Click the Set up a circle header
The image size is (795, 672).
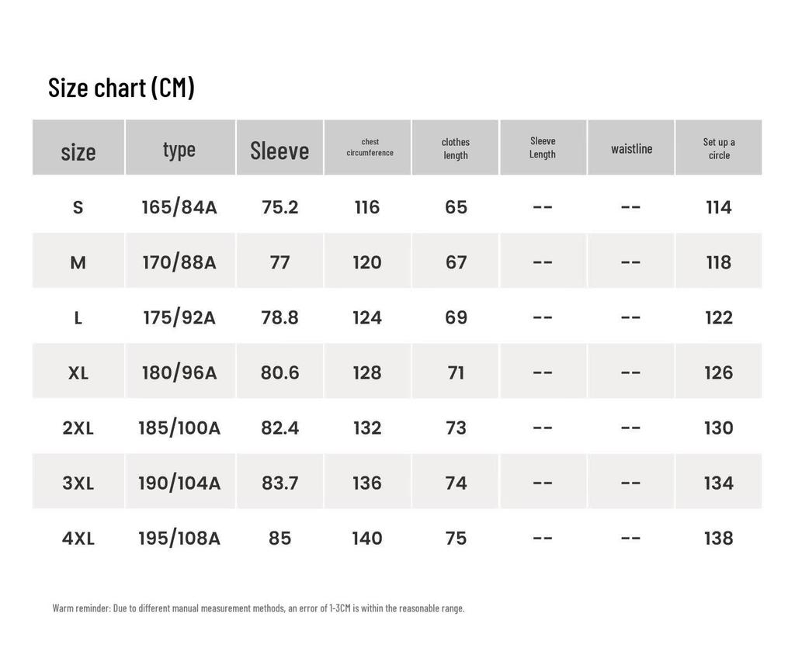(719, 148)
